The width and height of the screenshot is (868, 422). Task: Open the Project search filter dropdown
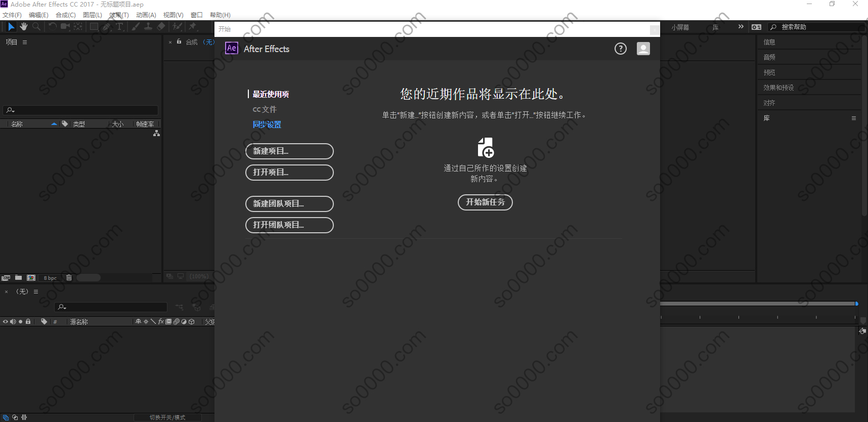pos(10,110)
